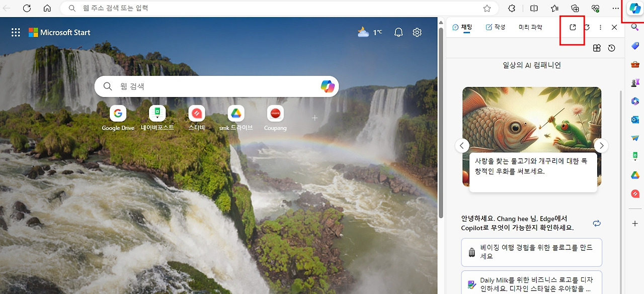Open the Copilot sidebar button

tap(635, 9)
